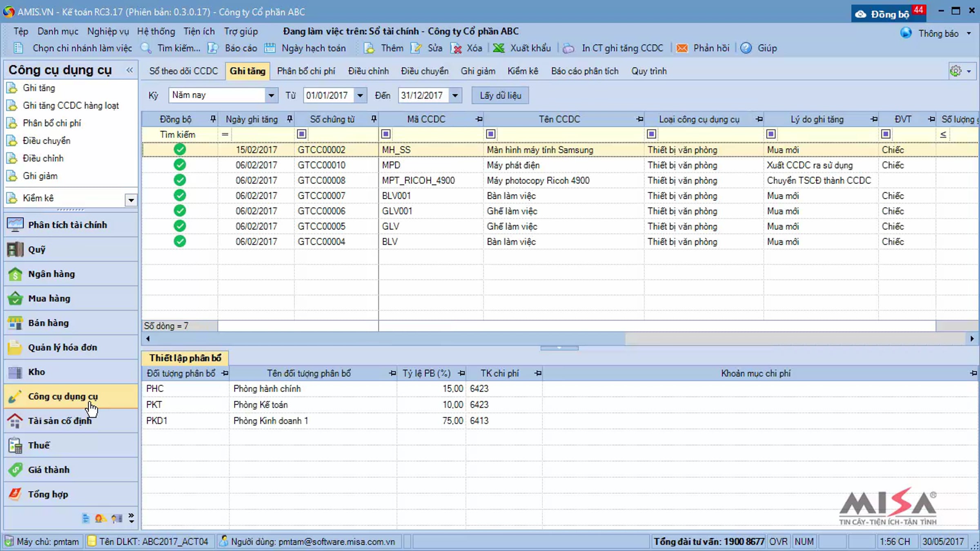Toggle filter operator for Lý do ghi tăng
The image size is (980, 551).
coord(771,134)
